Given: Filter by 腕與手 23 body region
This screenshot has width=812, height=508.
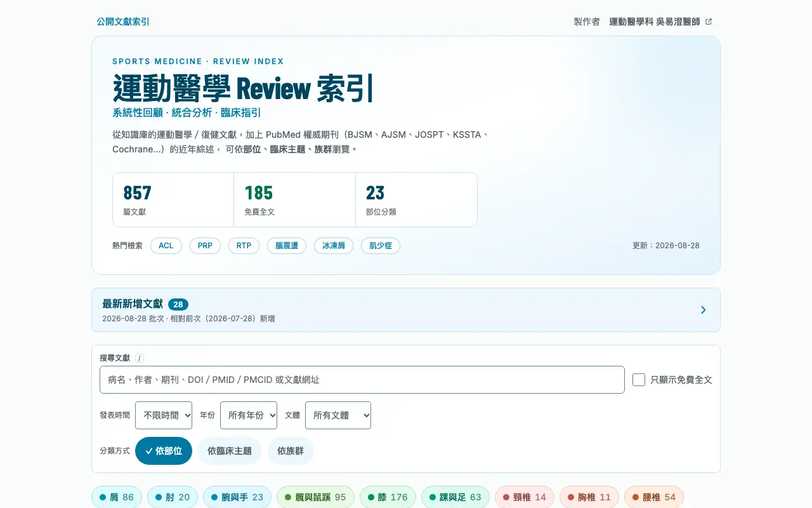Looking at the screenshot, I should (237, 497).
